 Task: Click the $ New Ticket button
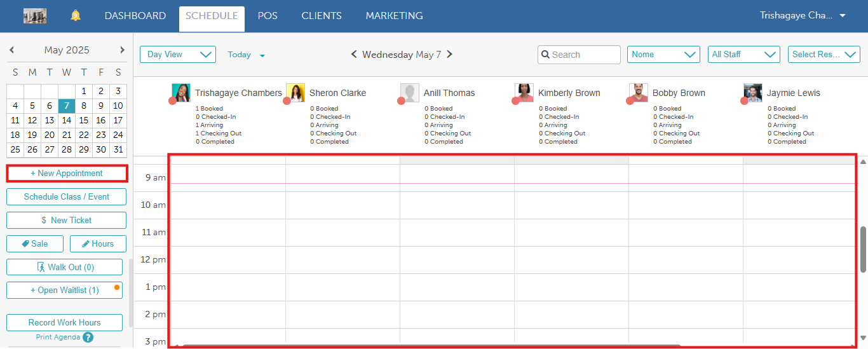coord(67,220)
